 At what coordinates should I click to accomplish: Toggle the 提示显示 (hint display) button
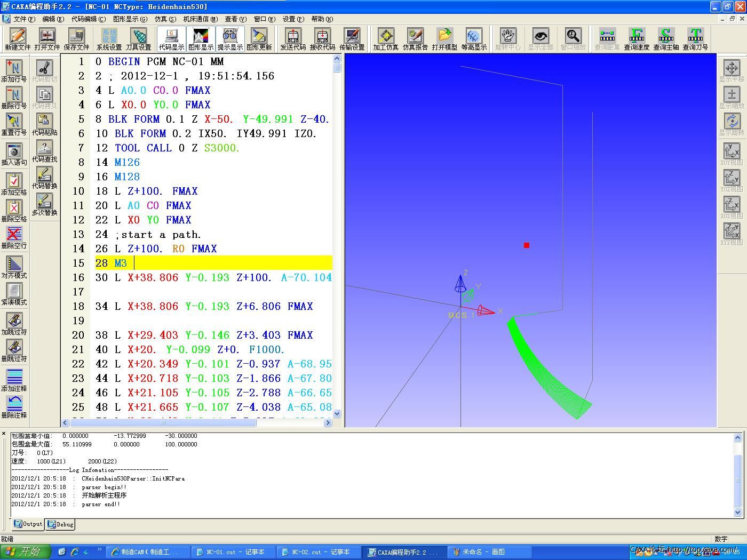230,39
